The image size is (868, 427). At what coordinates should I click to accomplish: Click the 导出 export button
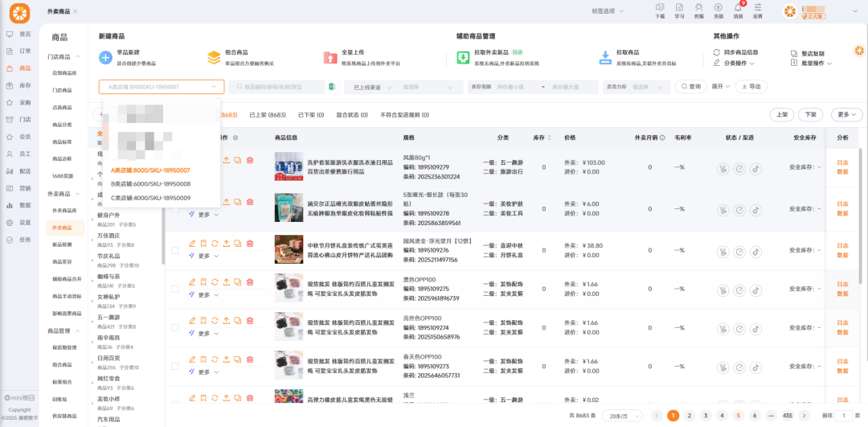(x=751, y=87)
